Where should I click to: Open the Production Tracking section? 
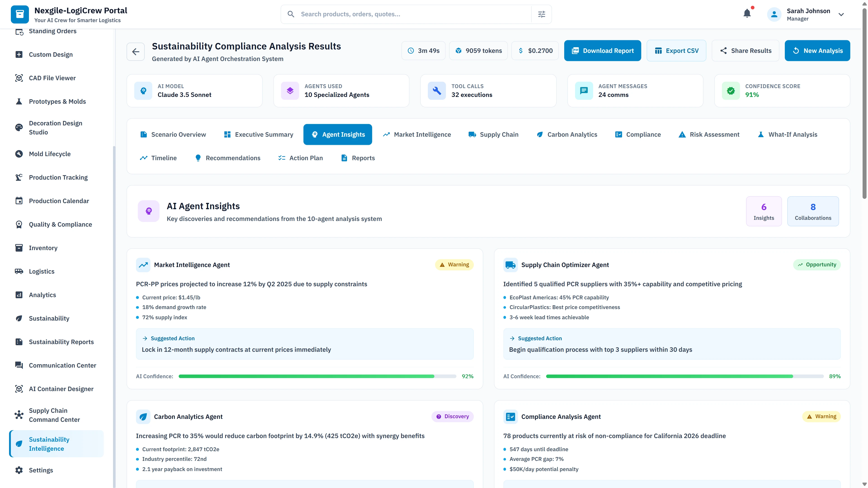pyautogui.click(x=58, y=177)
